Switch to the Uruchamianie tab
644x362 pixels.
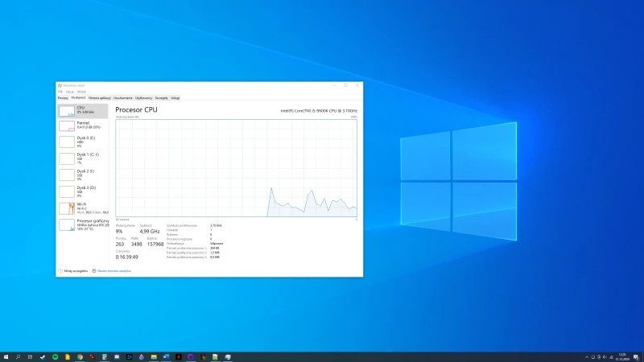click(x=123, y=98)
